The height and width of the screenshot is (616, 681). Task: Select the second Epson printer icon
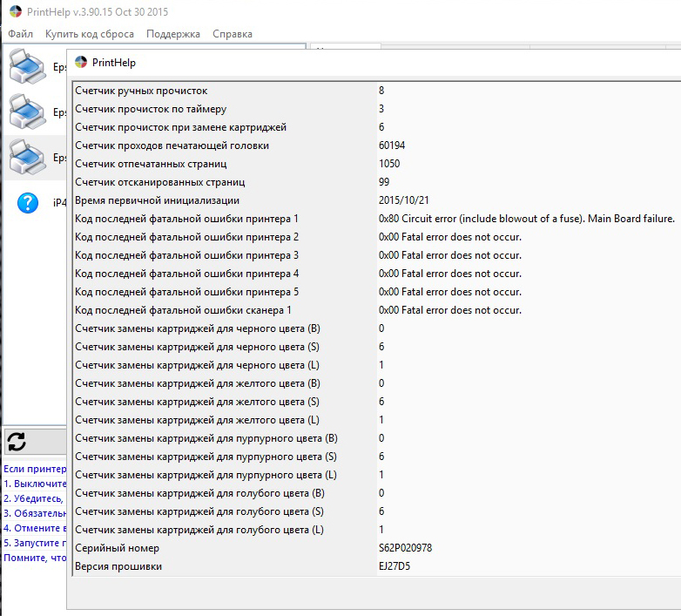point(27,112)
